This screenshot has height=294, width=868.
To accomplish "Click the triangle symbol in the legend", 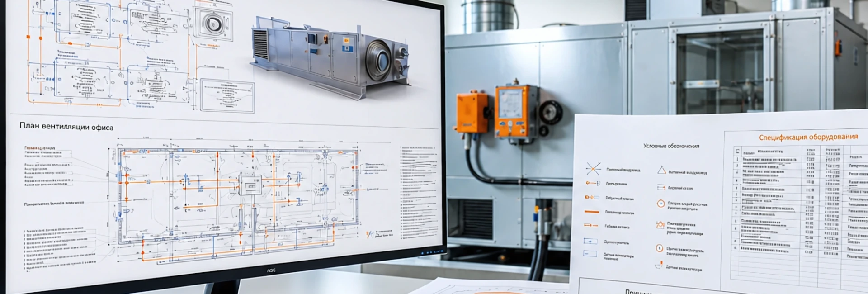I will click(661, 170).
